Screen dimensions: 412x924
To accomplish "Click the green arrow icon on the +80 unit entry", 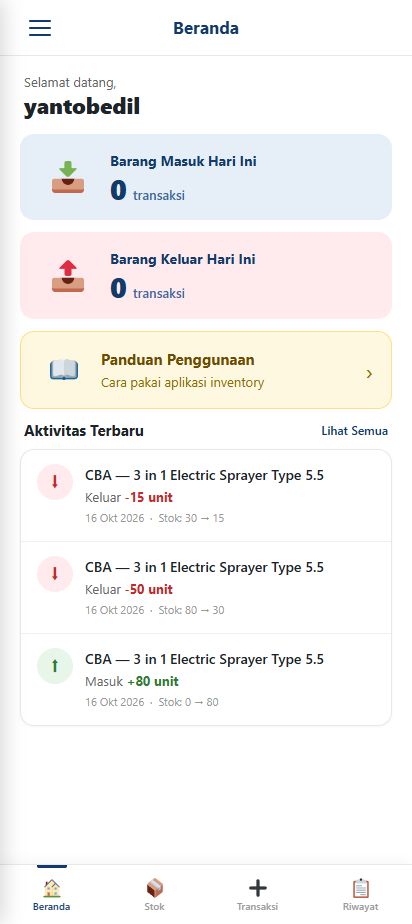I will click(x=55, y=666).
